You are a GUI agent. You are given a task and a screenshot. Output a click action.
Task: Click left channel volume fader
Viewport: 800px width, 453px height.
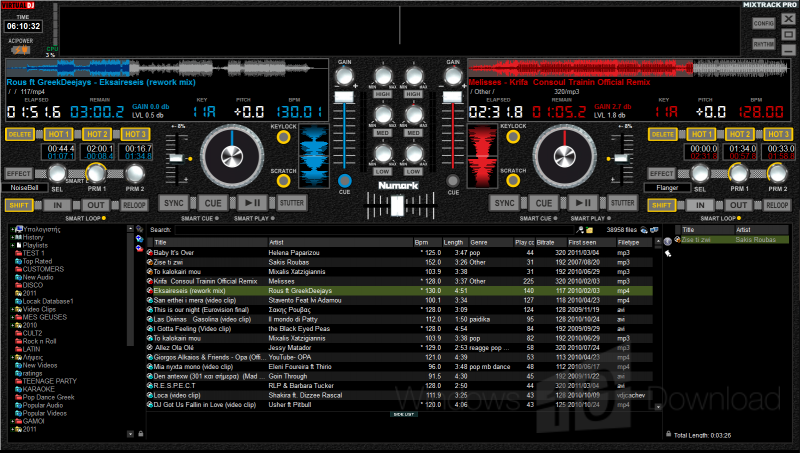pyautogui.click(x=344, y=96)
